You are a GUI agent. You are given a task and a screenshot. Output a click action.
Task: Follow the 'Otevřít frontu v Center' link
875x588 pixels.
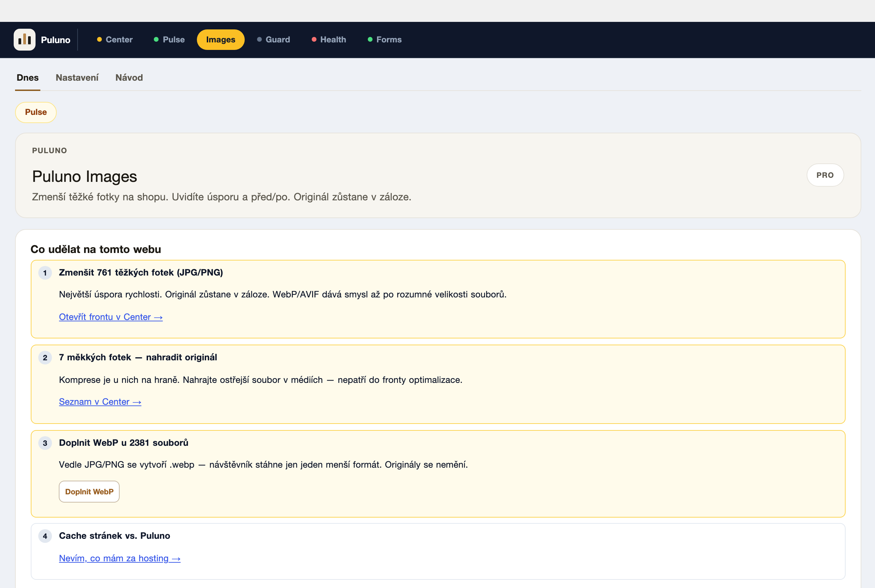[x=111, y=317]
